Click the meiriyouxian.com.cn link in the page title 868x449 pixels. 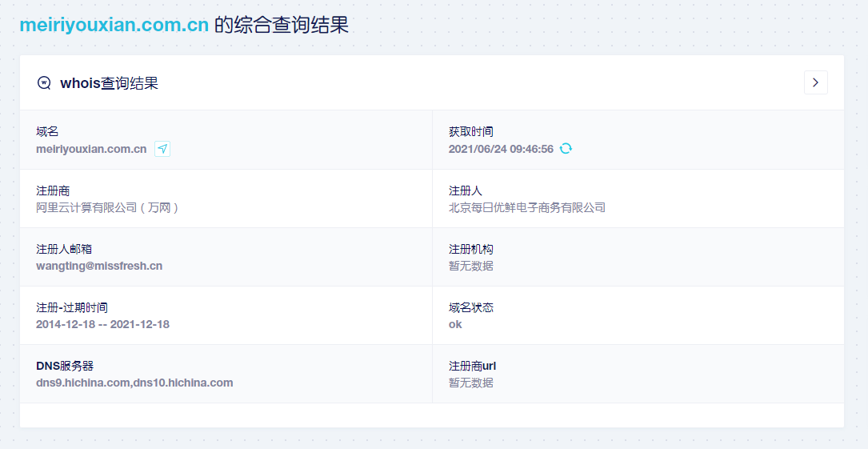(x=114, y=25)
